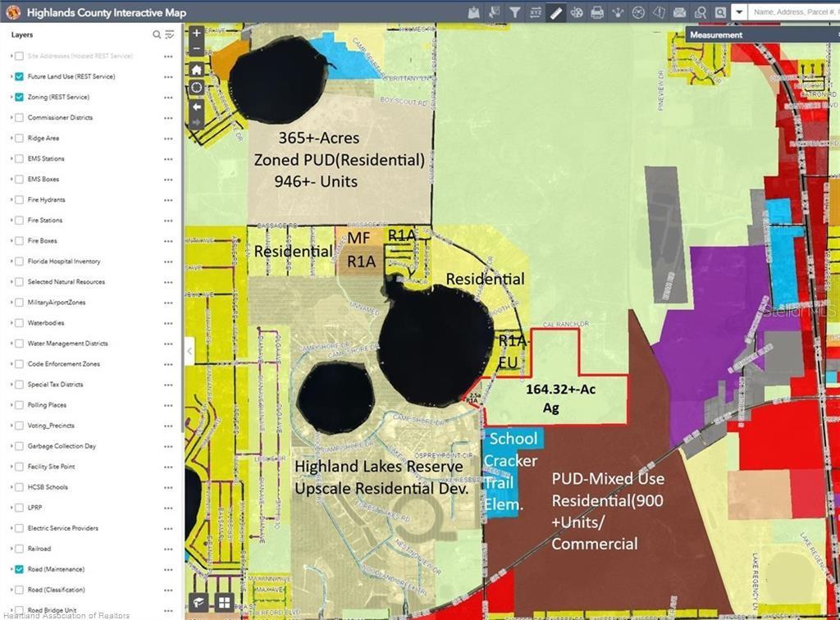Zoom in on the map
840x620 pixels.
pyautogui.click(x=196, y=34)
